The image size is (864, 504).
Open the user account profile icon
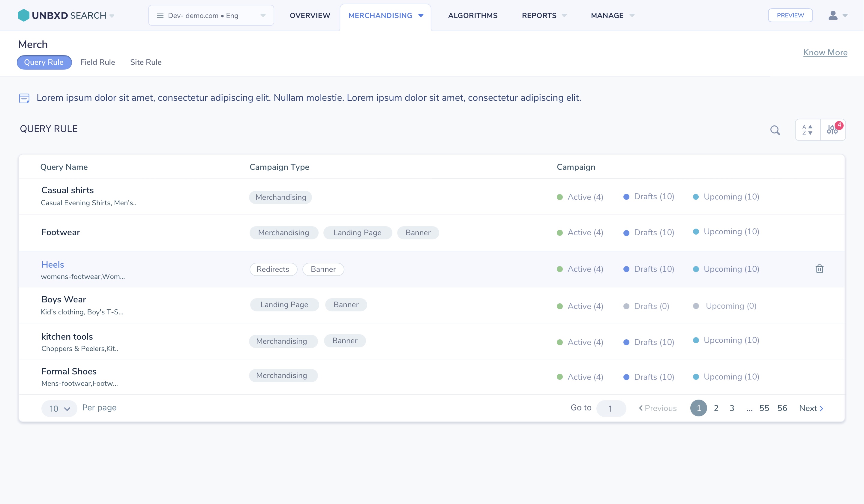pos(833,15)
